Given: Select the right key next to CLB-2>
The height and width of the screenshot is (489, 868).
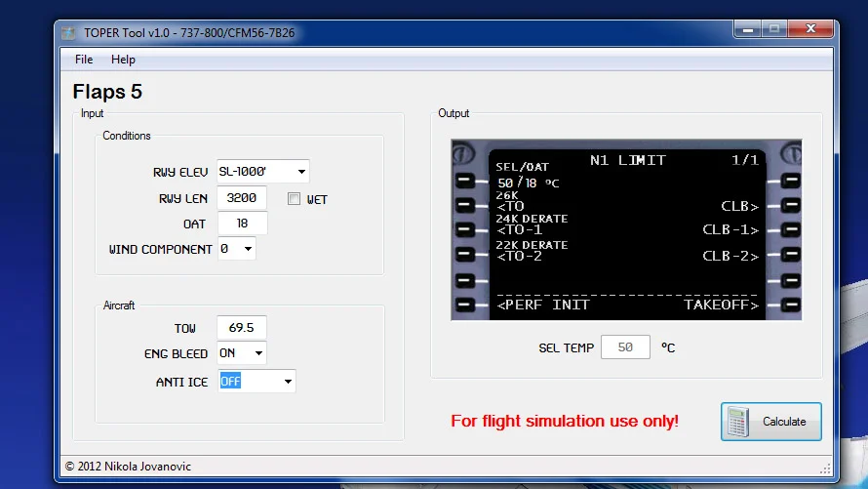Looking at the screenshot, I should tap(791, 255).
